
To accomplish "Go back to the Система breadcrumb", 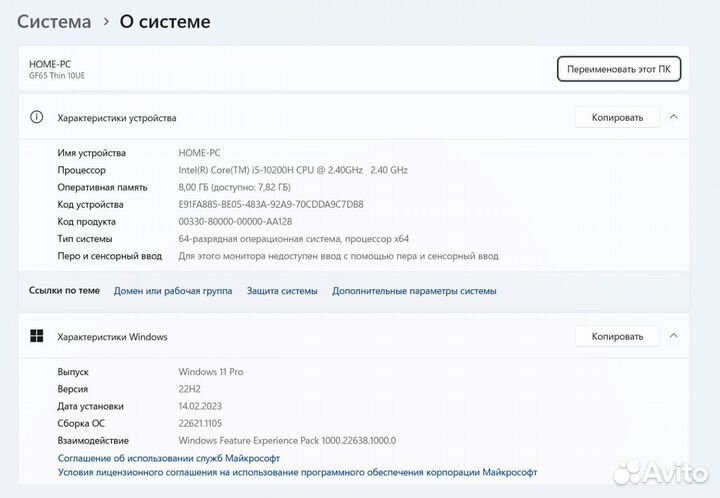I will (54, 21).
